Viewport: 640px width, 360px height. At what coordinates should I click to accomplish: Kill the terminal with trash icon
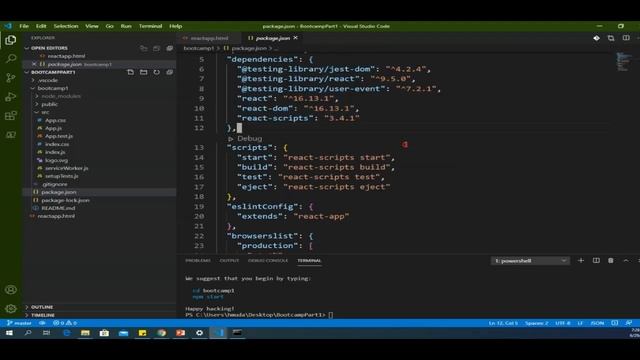click(611, 260)
